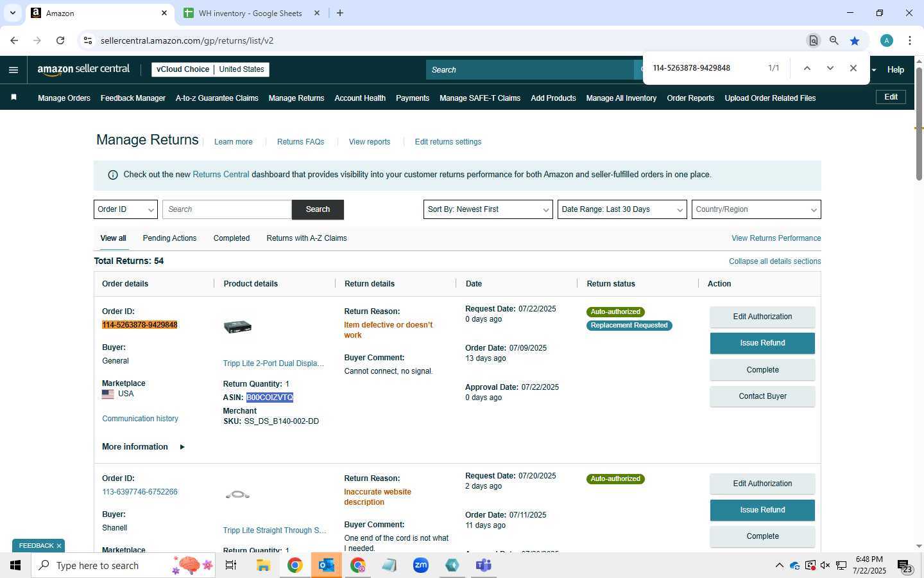Click the returns search input field
This screenshot has width=924, height=578.
(x=227, y=209)
